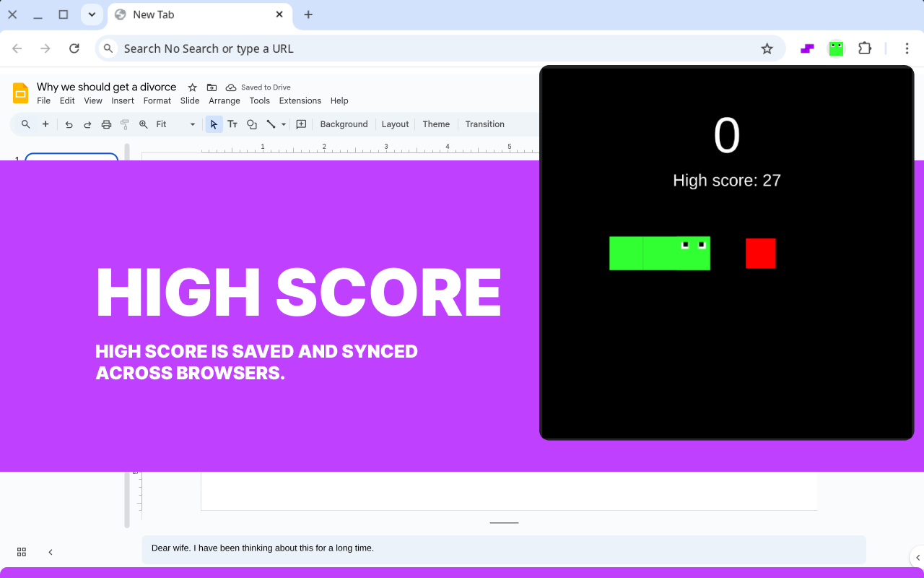Screen dimensions: 924x578
Task: Click the 'High score: 27' text
Action: [727, 181]
